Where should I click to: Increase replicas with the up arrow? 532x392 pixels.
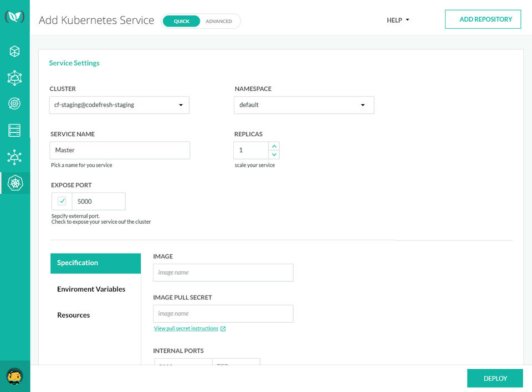point(274,146)
